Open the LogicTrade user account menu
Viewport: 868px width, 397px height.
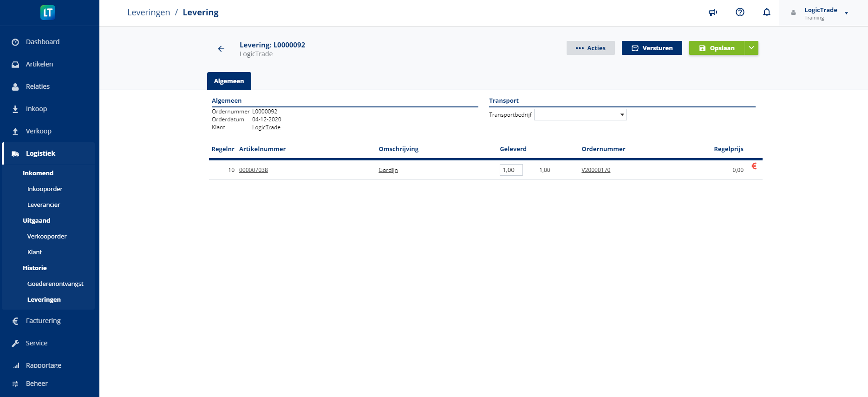(x=821, y=13)
